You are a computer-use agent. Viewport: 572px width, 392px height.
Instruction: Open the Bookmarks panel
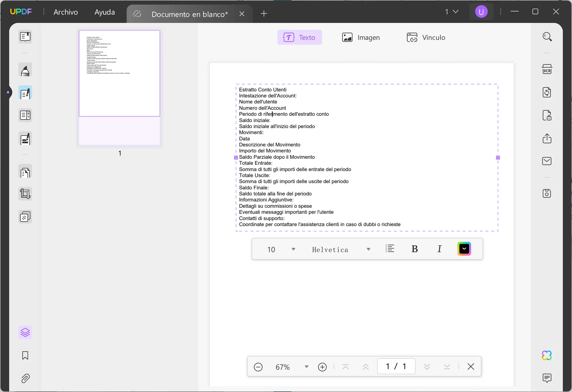[25, 355]
